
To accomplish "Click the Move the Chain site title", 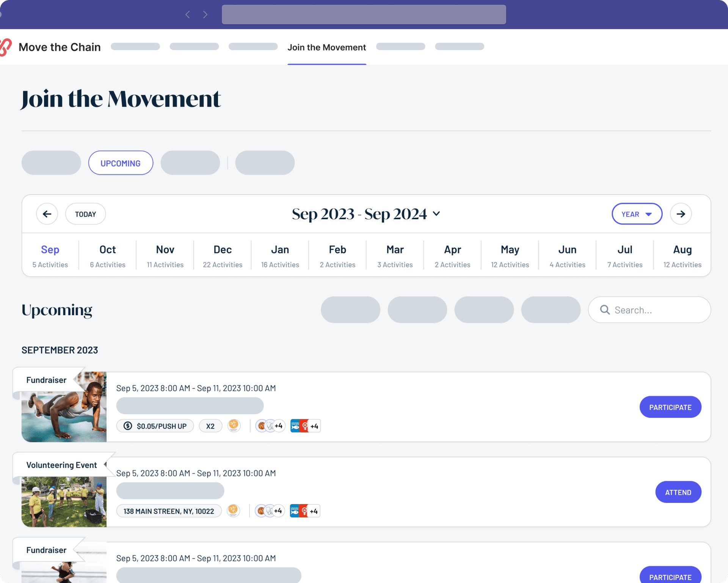I will pos(60,47).
